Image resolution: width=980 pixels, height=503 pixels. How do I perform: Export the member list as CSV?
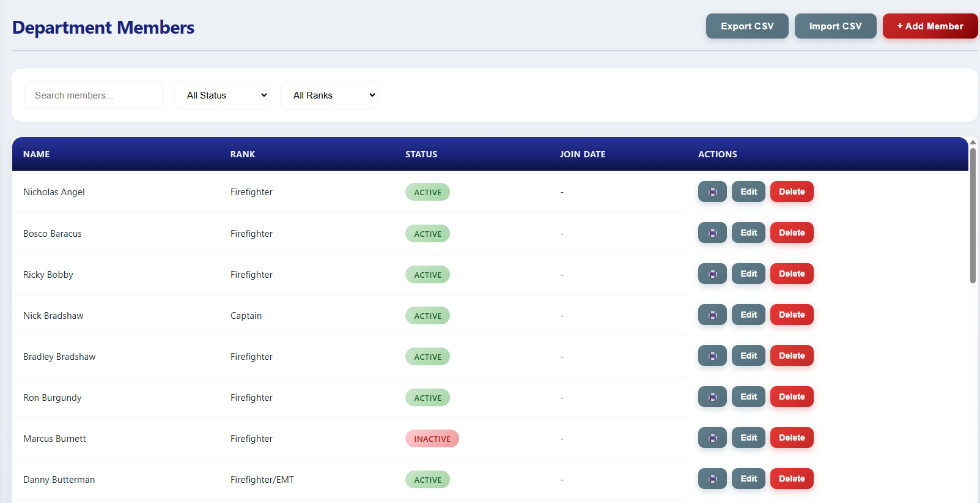[747, 26]
